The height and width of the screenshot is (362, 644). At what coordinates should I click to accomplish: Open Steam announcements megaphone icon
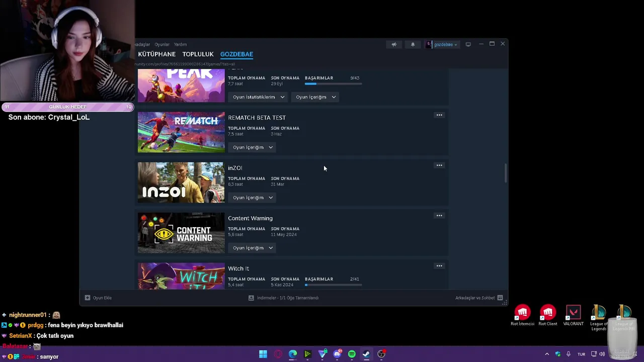[x=394, y=44]
